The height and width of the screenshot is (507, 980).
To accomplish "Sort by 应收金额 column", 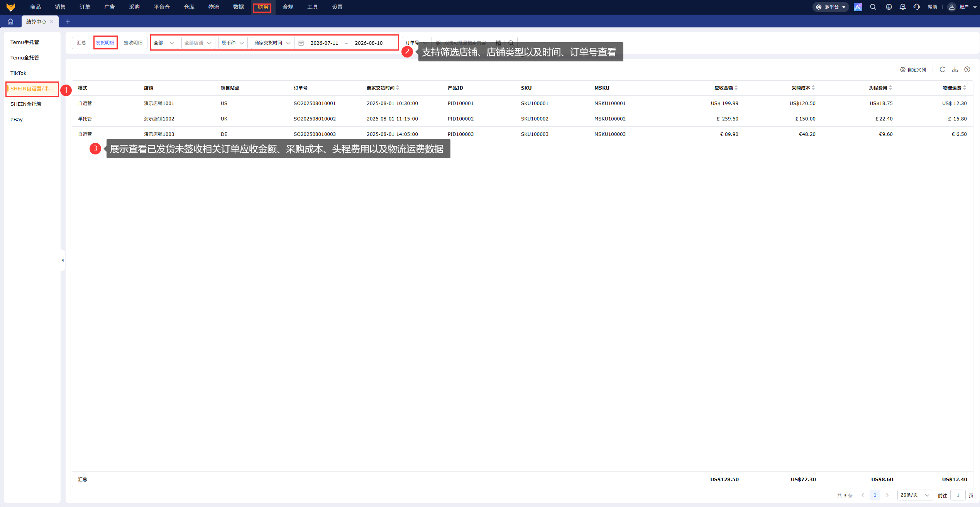I will pos(736,88).
